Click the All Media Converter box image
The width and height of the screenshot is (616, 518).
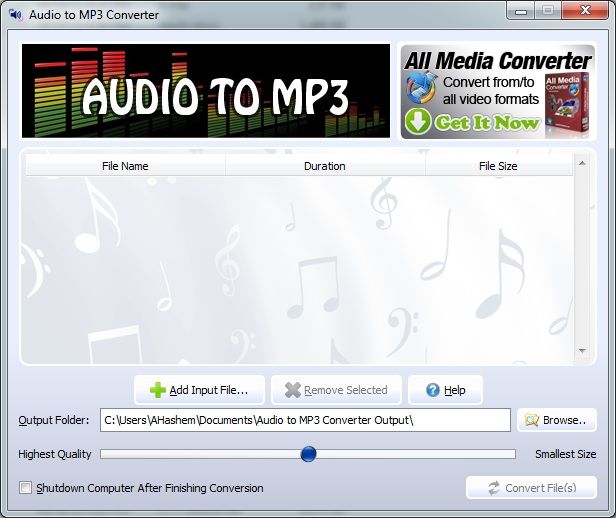tap(567, 104)
